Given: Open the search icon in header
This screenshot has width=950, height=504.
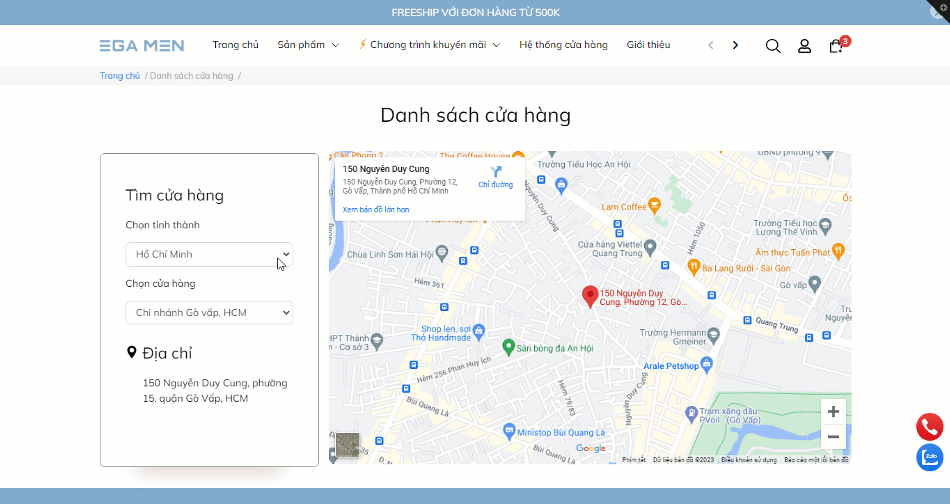Looking at the screenshot, I should point(773,46).
